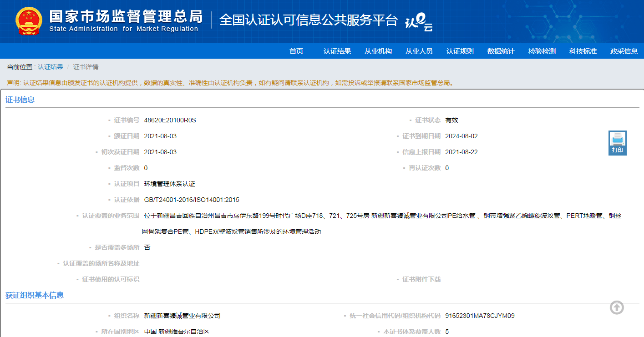Click the 认证覆盖的业务范围 label
Image resolution: width=644 pixels, height=337 pixels.
111,216
